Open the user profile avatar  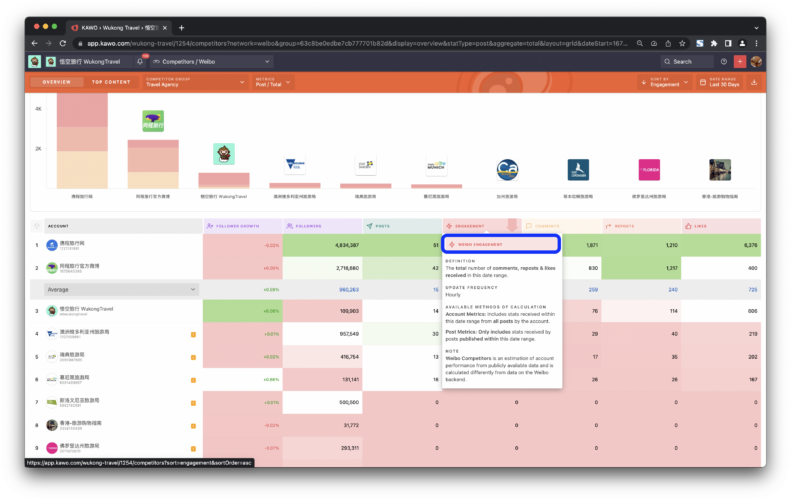(x=756, y=61)
